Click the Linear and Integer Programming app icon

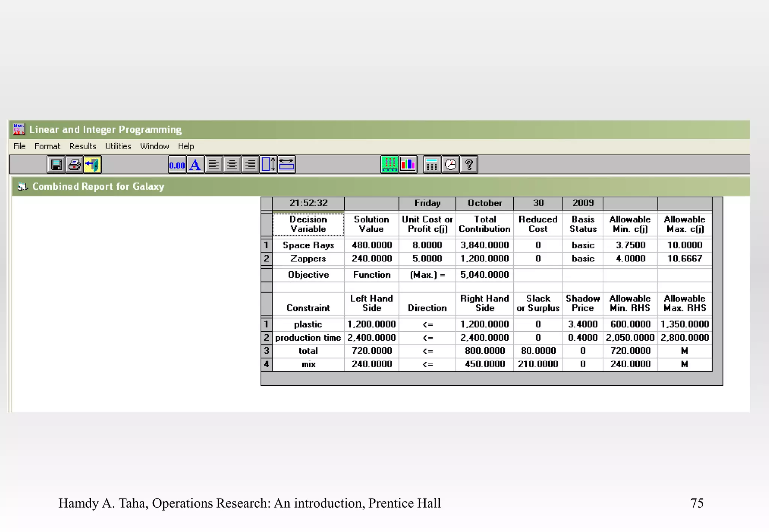tap(19, 129)
